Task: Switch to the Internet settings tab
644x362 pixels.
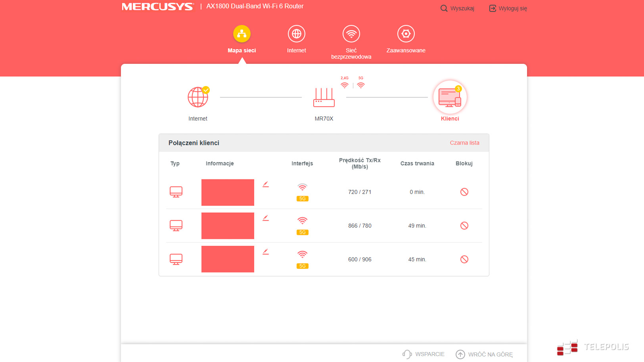Action: [296, 34]
